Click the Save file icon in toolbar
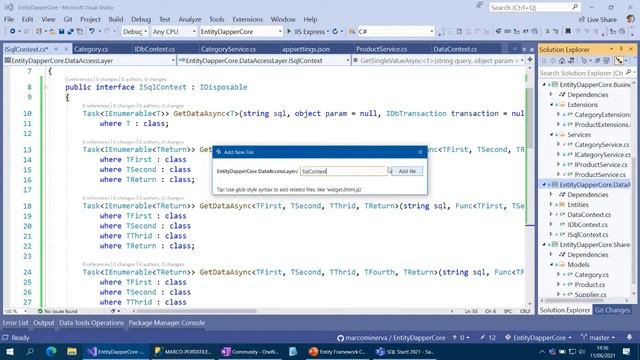The height and width of the screenshot is (360, 640). pos(62,31)
